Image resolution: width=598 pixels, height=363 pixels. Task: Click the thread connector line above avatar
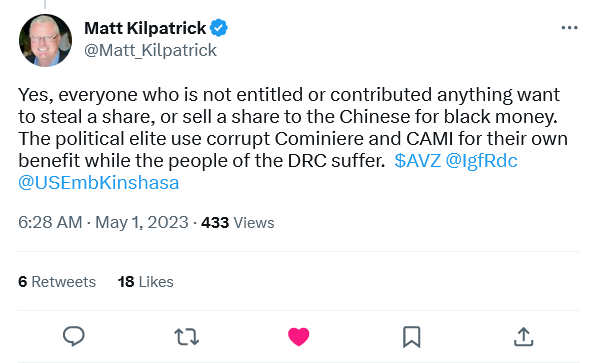point(45,4)
